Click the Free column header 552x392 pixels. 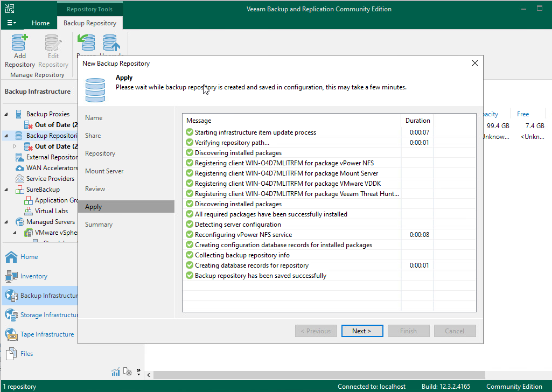(522, 114)
